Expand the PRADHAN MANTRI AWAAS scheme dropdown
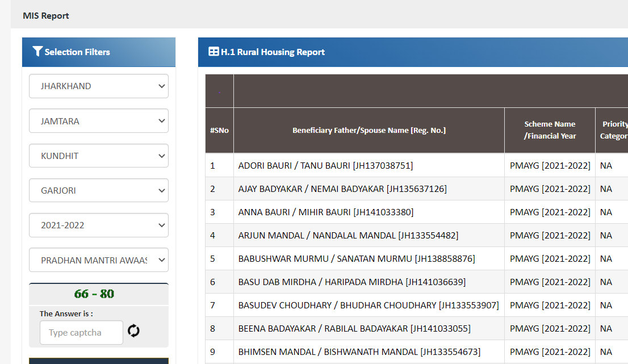Image resolution: width=628 pixels, height=364 pixels. (98, 260)
